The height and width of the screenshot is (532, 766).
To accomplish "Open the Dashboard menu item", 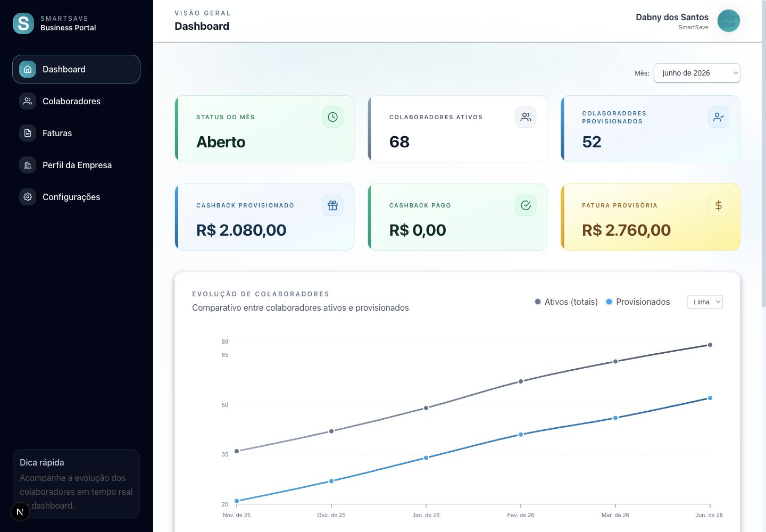I will (x=76, y=69).
